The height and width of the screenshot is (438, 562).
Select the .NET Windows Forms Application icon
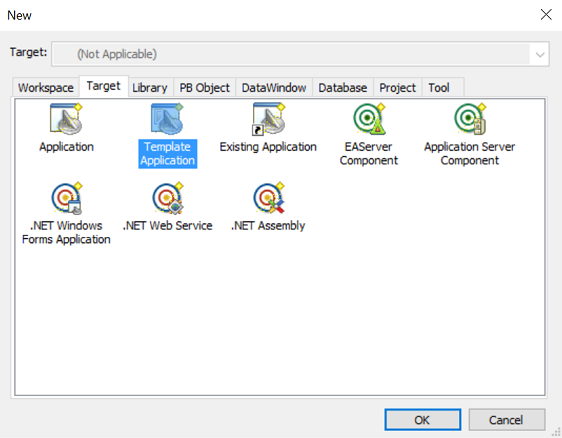(x=67, y=198)
